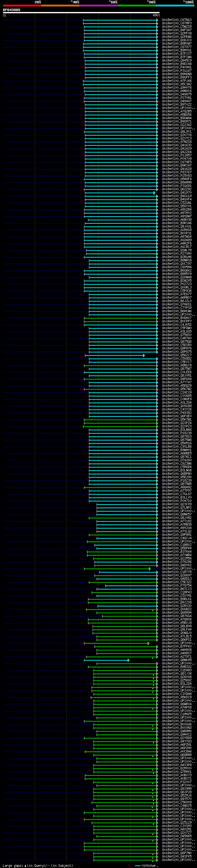The height and width of the screenshot is (868, 197).
Task: Select label UniRef100_P31167
Action: point(177,71)
